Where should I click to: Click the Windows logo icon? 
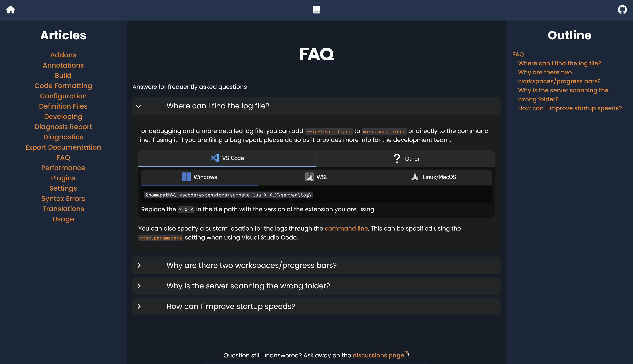point(186,177)
